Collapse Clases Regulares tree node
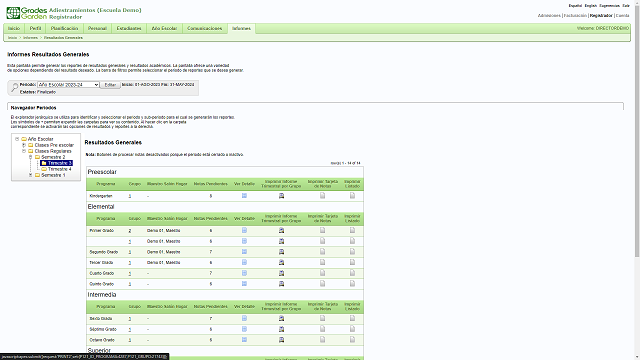This screenshot has width=640, height=360. pos(24,151)
